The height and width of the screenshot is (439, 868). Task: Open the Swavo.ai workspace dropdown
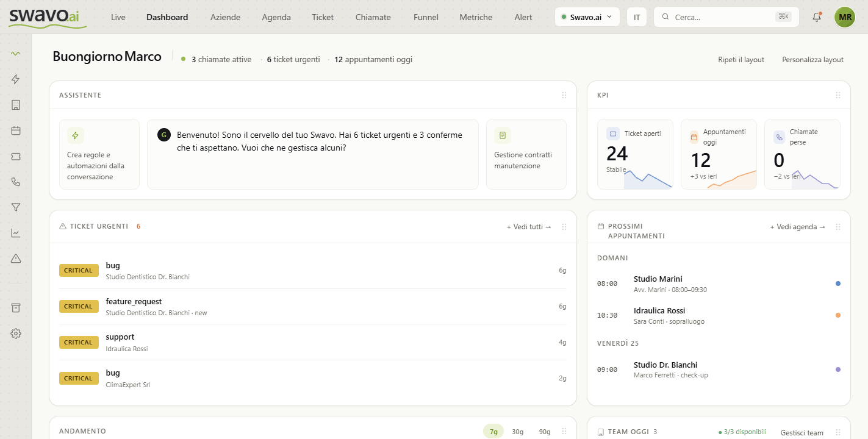(587, 17)
